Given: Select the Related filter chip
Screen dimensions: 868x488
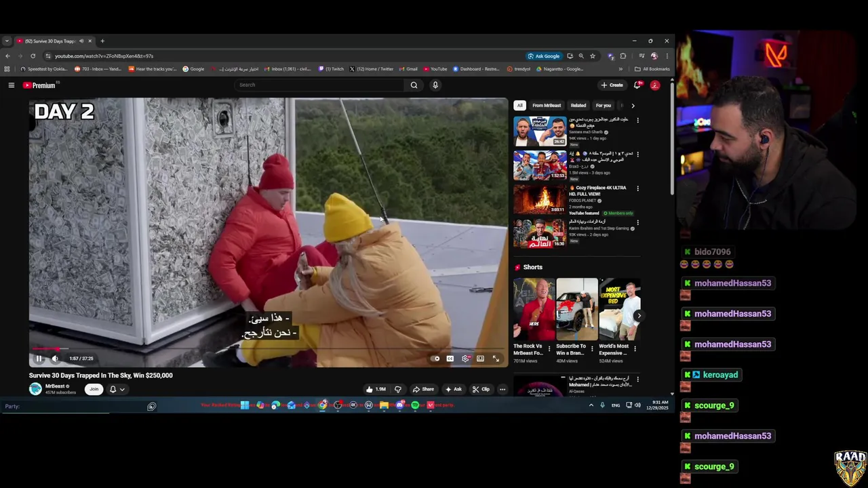Looking at the screenshot, I should tap(578, 105).
